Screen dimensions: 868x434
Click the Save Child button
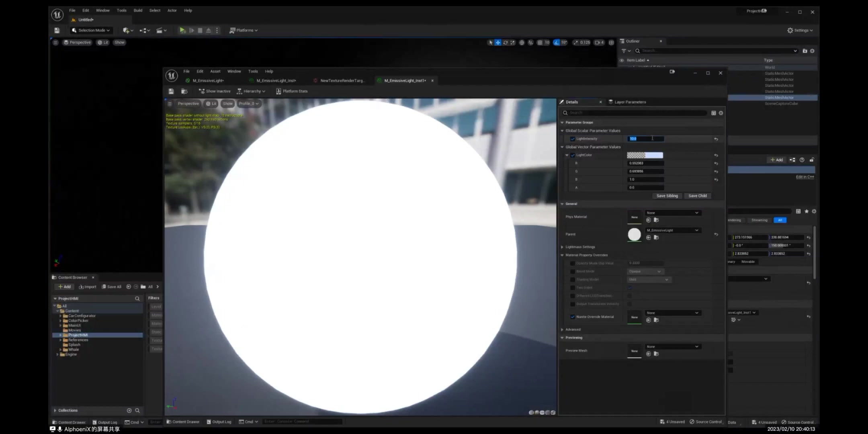(x=698, y=196)
